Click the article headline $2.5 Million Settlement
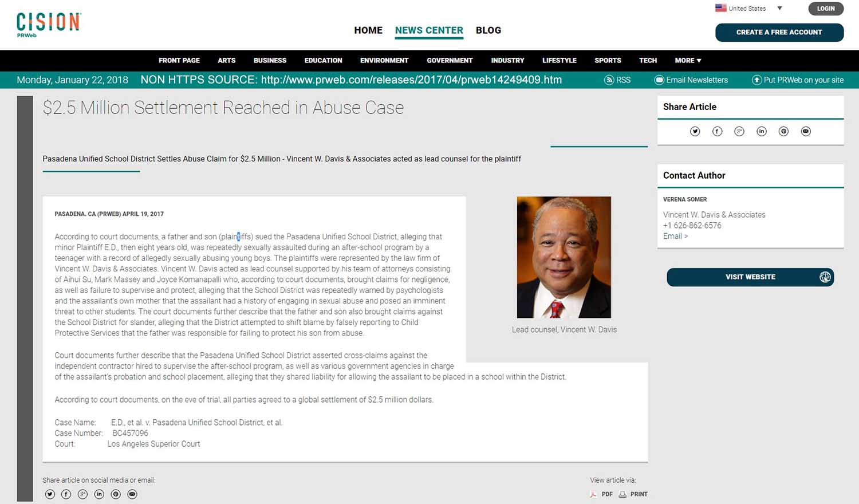 223,107
